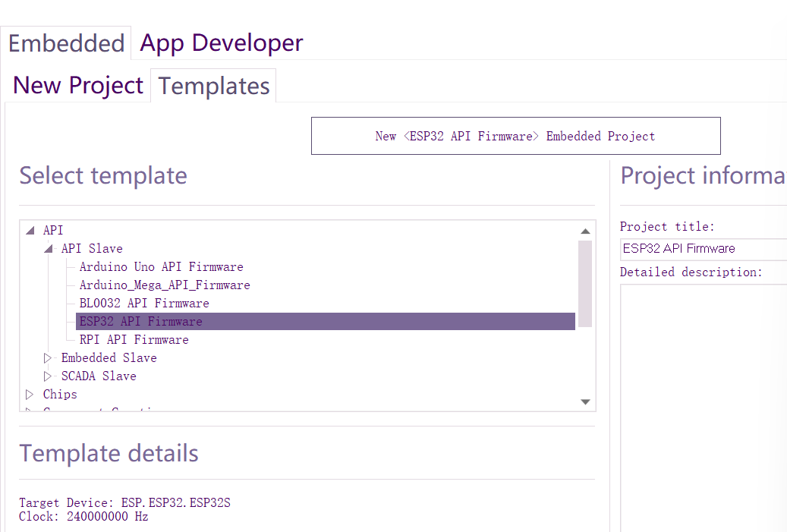
Task: Click the Project title input field
Action: coord(702,248)
